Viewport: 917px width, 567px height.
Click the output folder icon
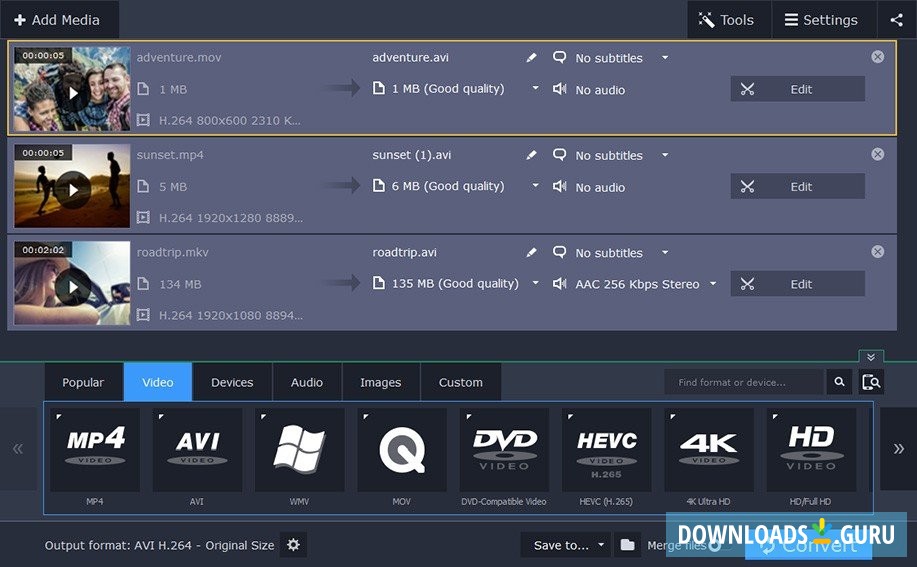tap(627, 545)
